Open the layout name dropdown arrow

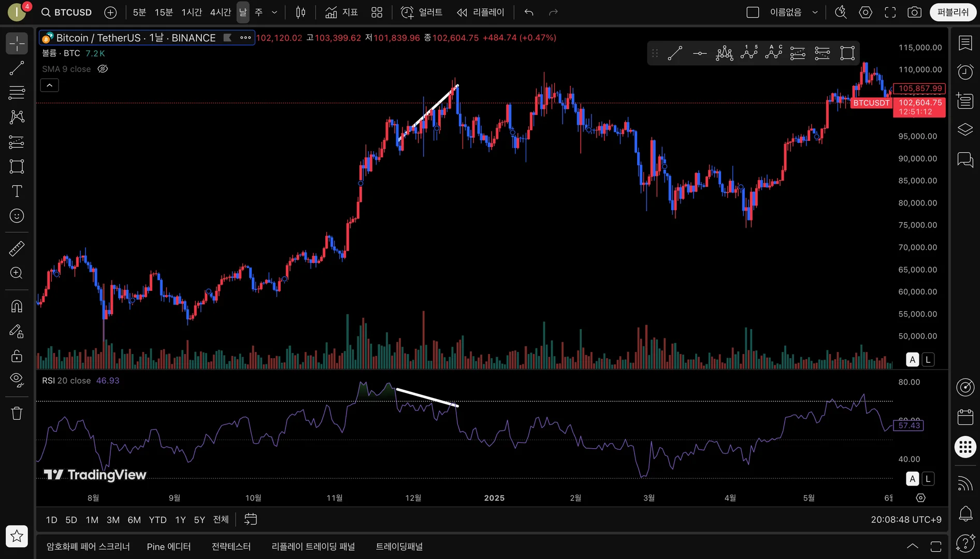tap(815, 12)
